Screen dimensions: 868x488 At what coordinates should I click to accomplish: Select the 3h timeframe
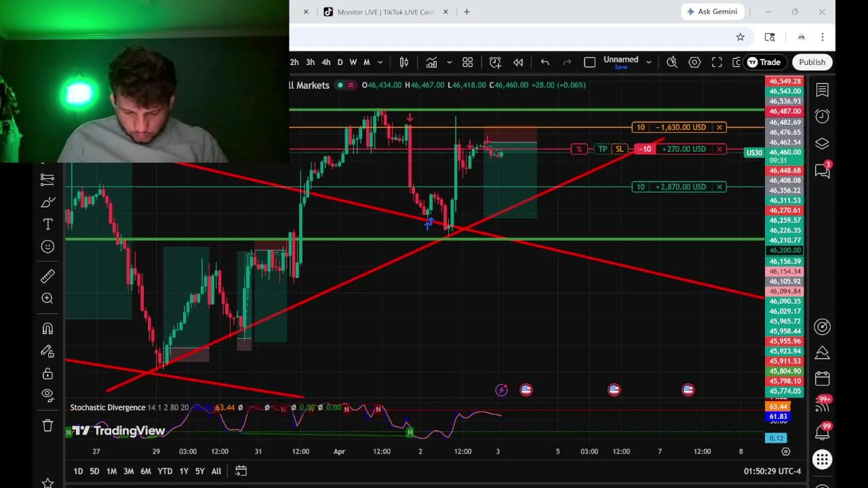[310, 62]
